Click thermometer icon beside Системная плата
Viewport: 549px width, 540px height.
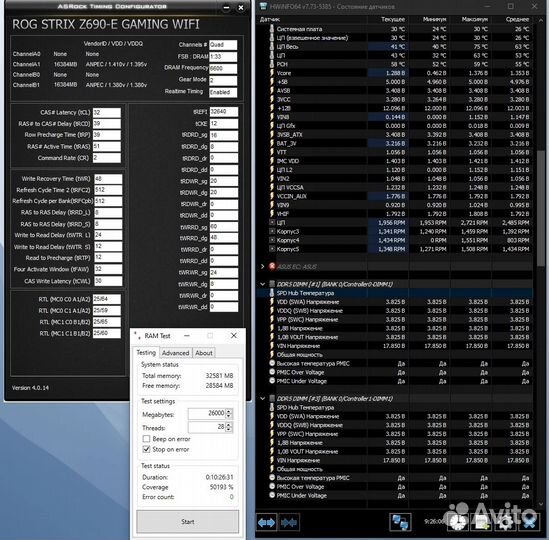point(272,29)
